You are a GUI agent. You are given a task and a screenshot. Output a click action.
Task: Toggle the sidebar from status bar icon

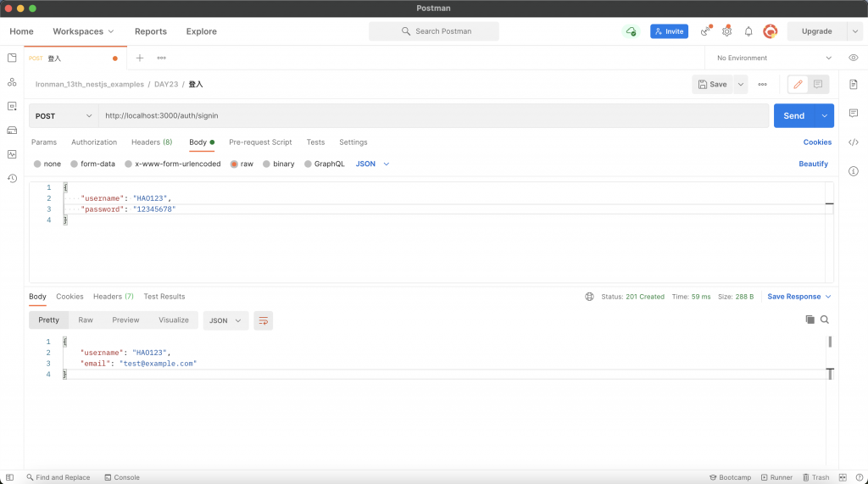coord(9,477)
